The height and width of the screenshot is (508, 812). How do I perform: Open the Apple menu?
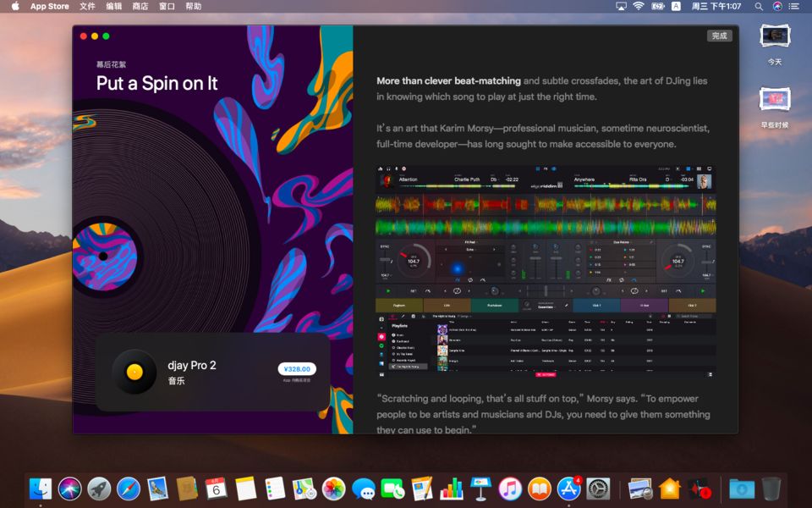tap(15, 6)
